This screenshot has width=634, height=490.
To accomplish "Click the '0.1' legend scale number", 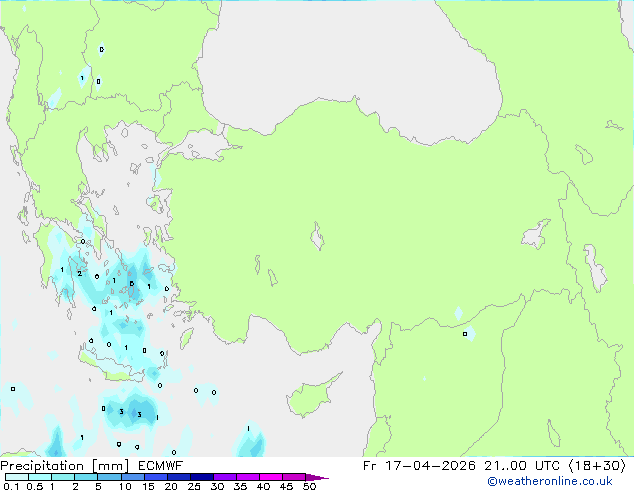I will tap(11, 486).
